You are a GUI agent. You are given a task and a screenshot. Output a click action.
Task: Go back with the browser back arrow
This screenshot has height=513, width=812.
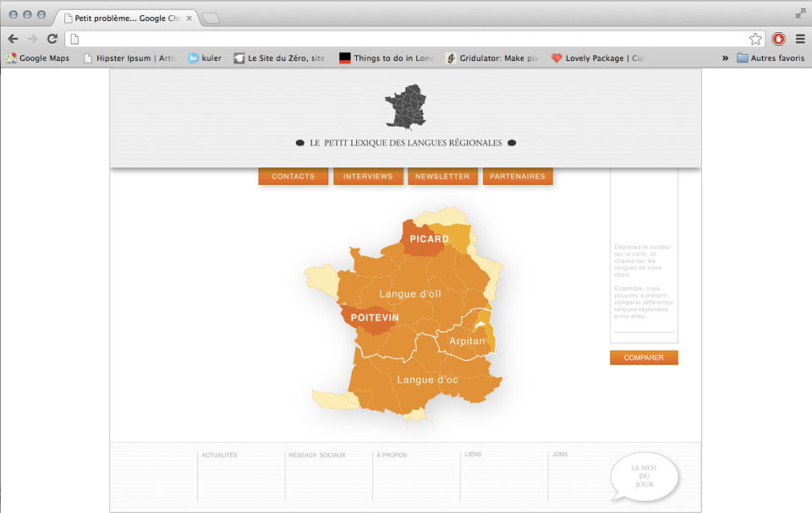pos(13,39)
